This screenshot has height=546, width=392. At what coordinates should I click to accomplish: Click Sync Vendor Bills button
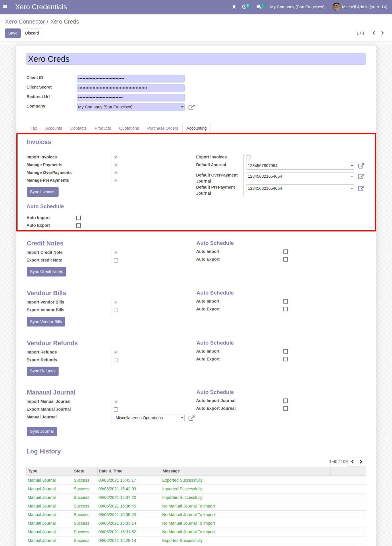[x=46, y=322]
